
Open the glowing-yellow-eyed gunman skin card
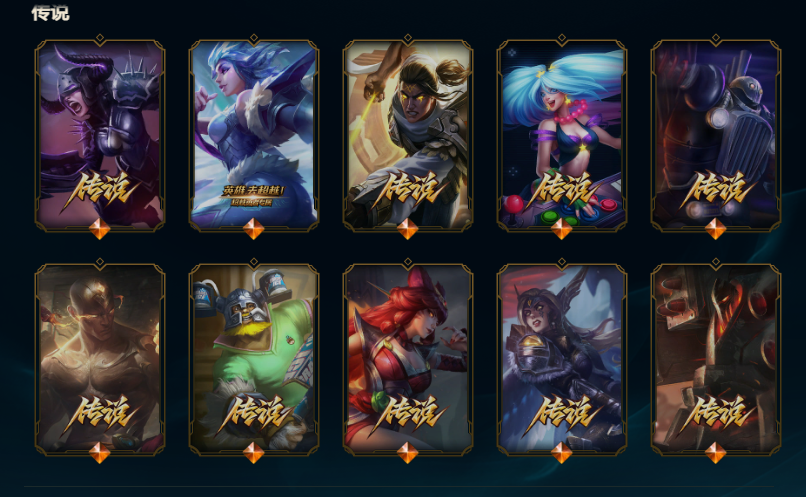[x=408, y=135]
